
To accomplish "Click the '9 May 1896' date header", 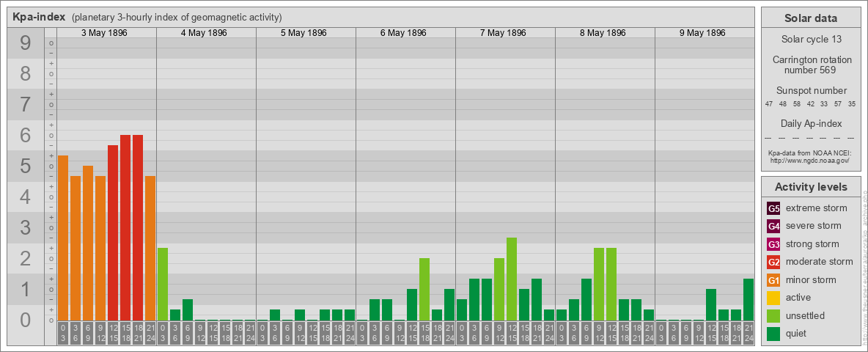I will tap(702, 33).
